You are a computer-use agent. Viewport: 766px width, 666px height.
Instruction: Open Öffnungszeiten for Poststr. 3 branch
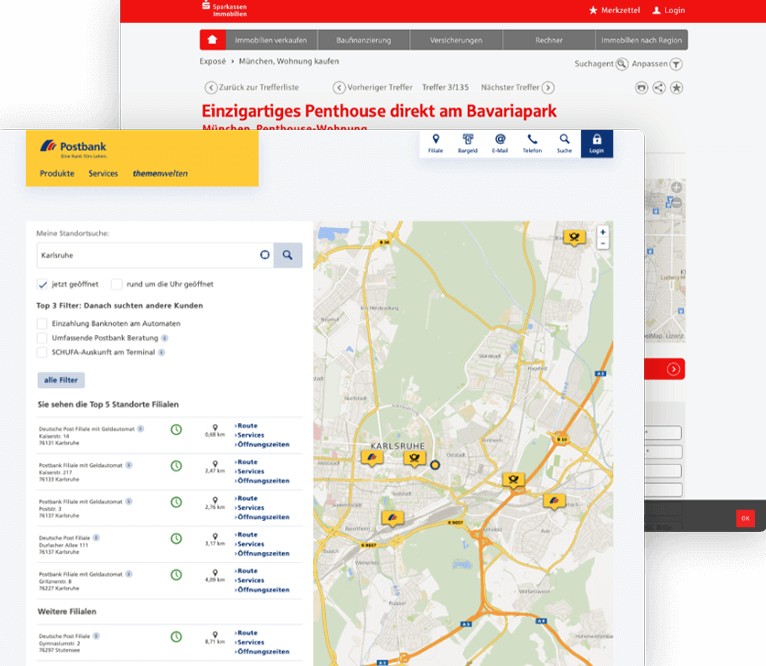tap(262, 517)
